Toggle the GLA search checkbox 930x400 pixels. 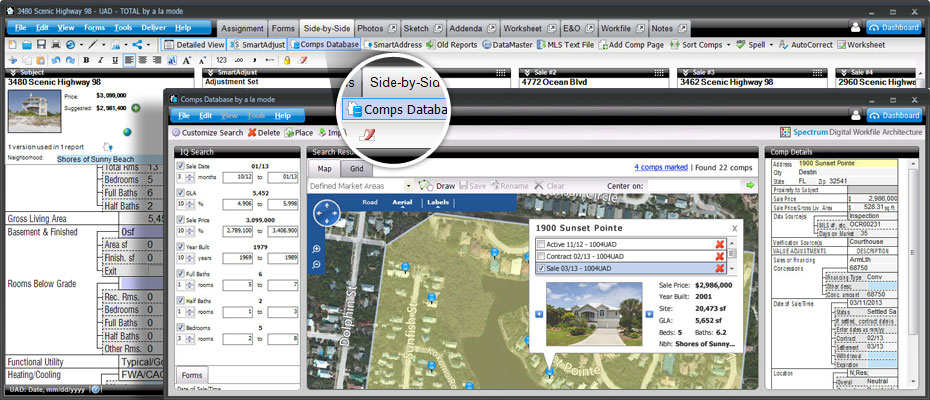pos(181,193)
